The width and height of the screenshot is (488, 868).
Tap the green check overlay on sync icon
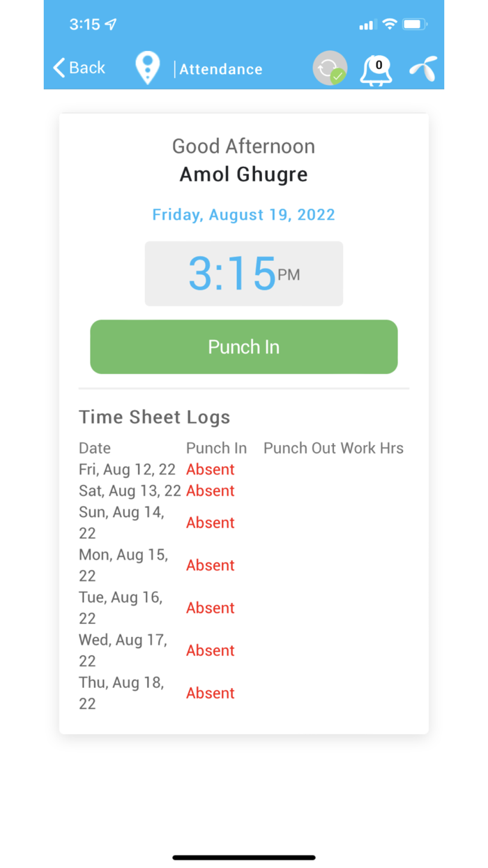click(x=340, y=77)
